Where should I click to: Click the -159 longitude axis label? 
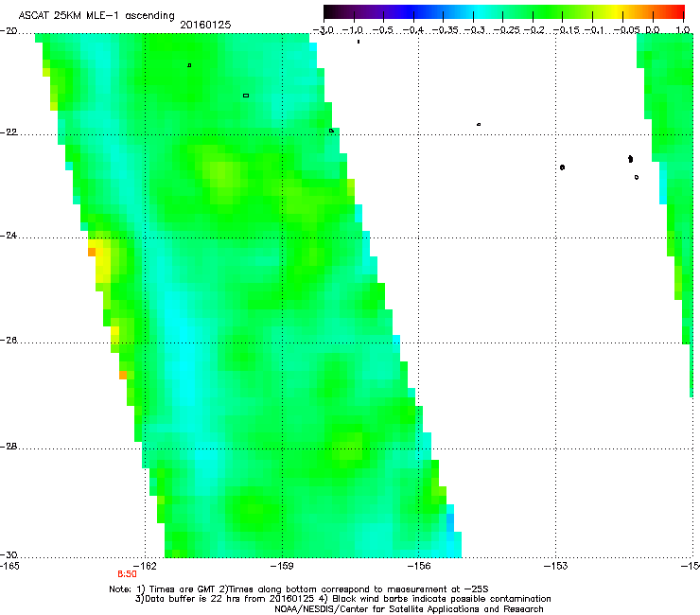click(x=282, y=567)
